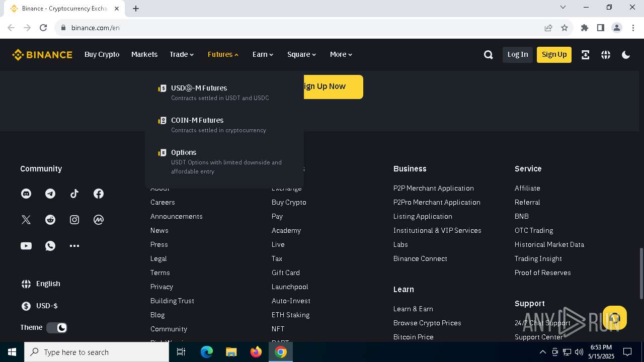This screenshot has height=362, width=644.
Task: Collapse the Futures menu dropdown
Action: click(223, 54)
